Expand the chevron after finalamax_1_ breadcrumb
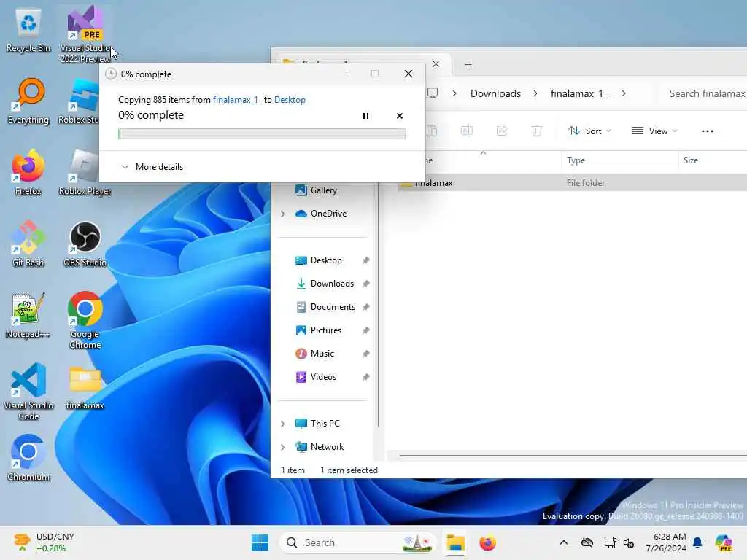 (624, 93)
